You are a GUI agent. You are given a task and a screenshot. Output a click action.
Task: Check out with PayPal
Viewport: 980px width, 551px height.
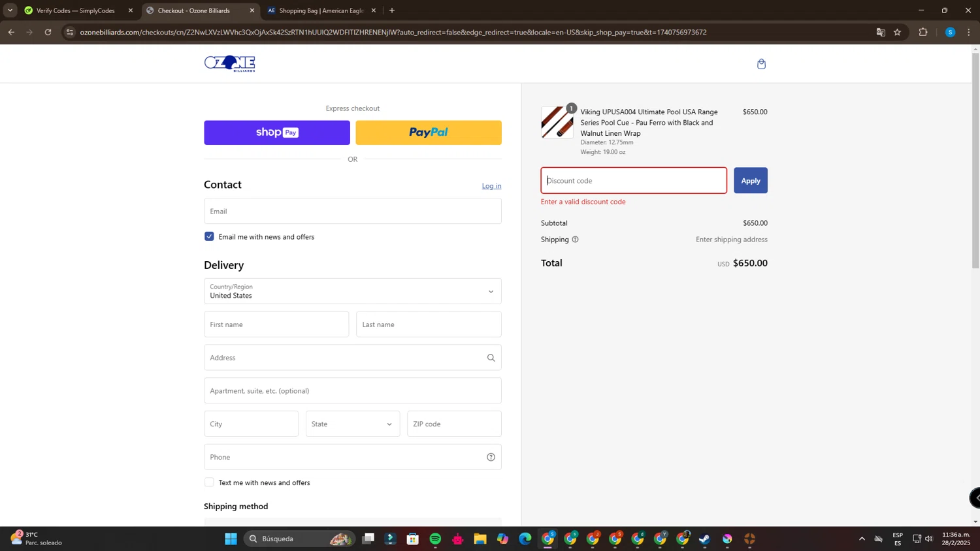pos(429,133)
